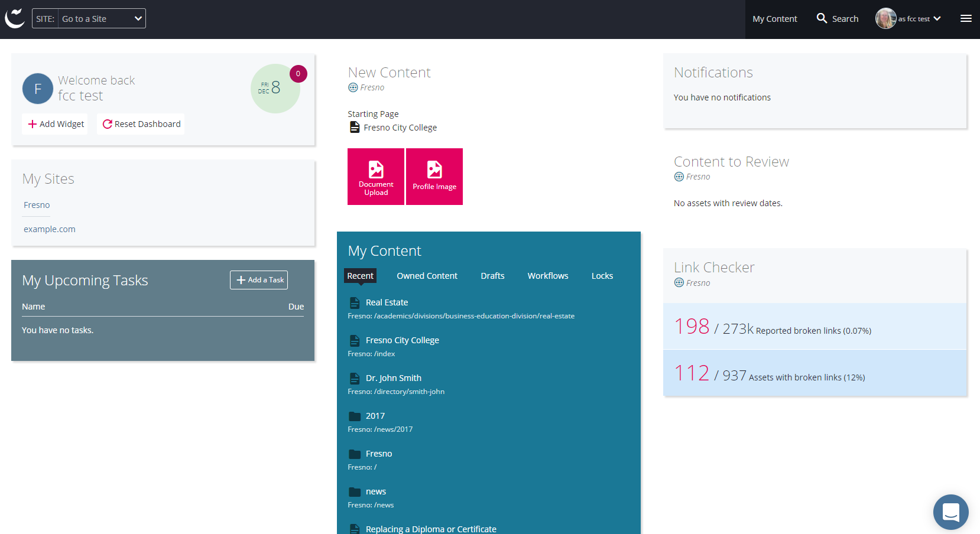Click the Replacing a Diploma page icon
This screenshot has height=534, width=980.
point(355,529)
